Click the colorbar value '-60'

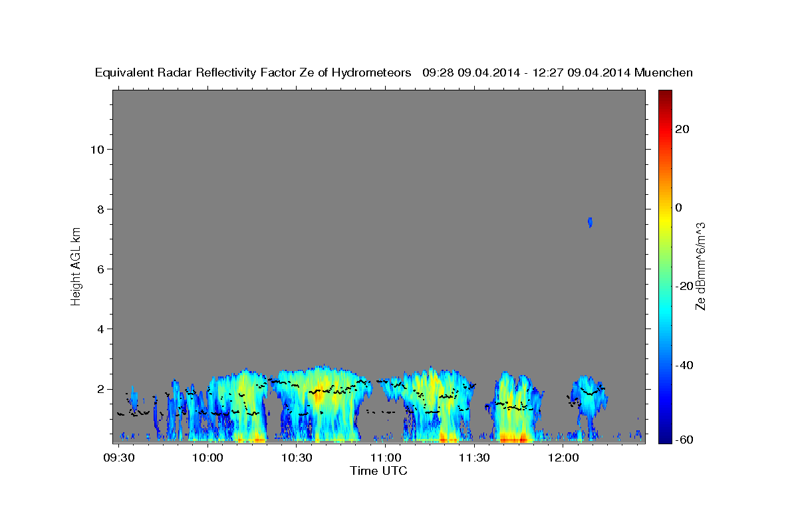pos(684,440)
